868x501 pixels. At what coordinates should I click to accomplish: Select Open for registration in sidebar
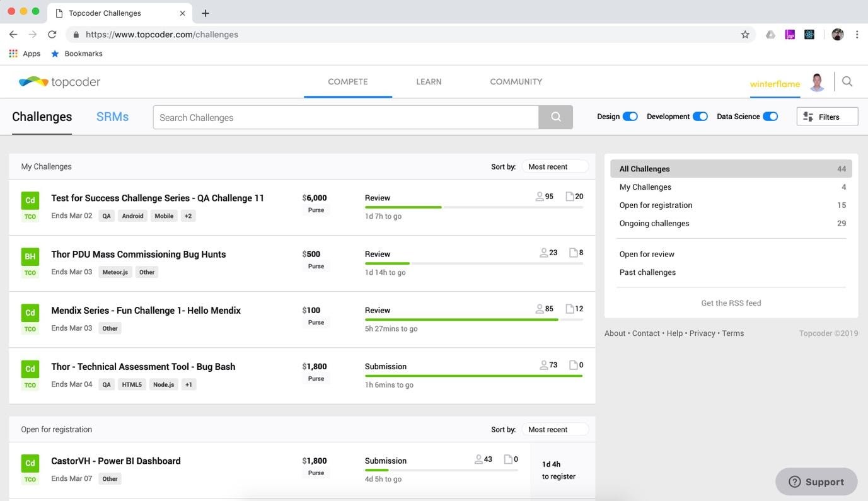(x=731, y=205)
